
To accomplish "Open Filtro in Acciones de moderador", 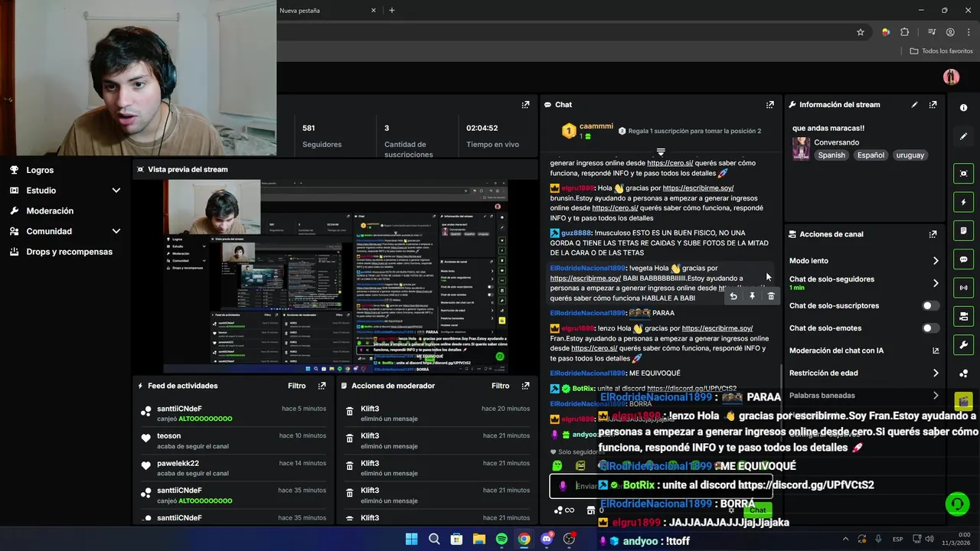I will click(x=500, y=386).
